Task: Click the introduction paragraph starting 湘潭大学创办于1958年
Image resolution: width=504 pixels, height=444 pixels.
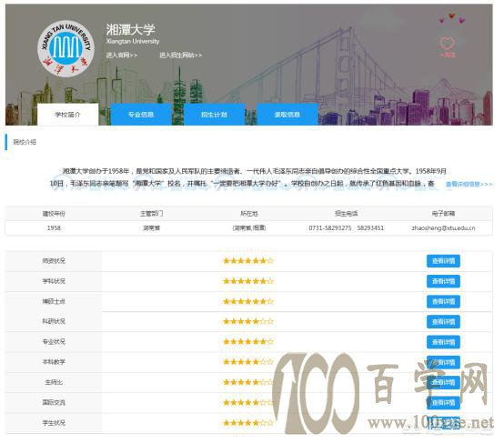Action: pyautogui.click(x=247, y=177)
